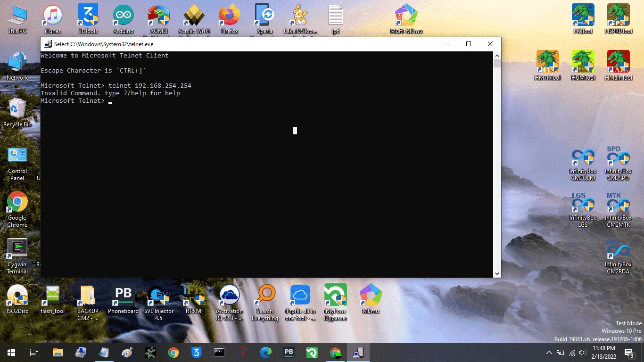The width and height of the screenshot is (644, 362).
Task: Open the Xperia Companion desktop shortcut
Action: pos(265,19)
